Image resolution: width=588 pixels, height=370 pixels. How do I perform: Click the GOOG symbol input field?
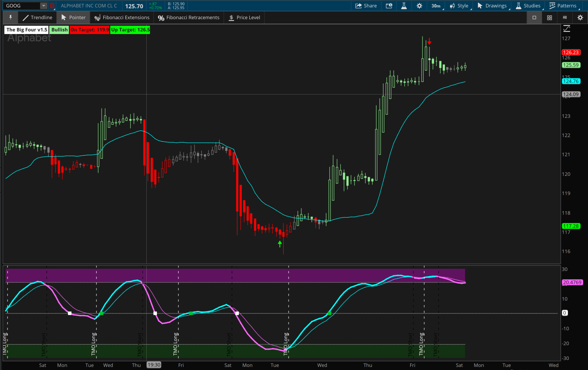click(22, 6)
